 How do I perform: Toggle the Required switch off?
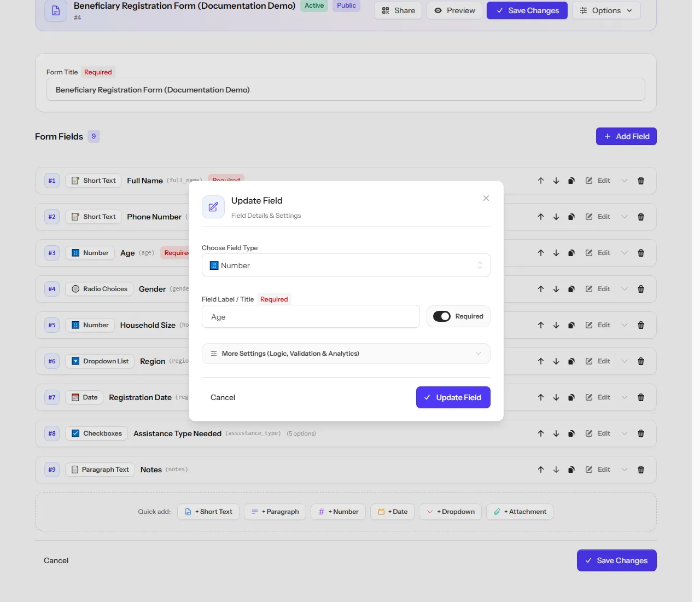point(442,316)
